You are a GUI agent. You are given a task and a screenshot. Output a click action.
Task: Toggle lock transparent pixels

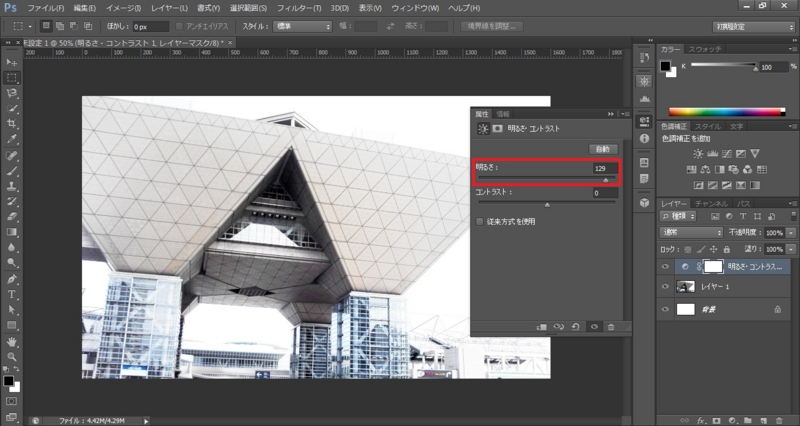pyautogui.click(x=688, y=249)
